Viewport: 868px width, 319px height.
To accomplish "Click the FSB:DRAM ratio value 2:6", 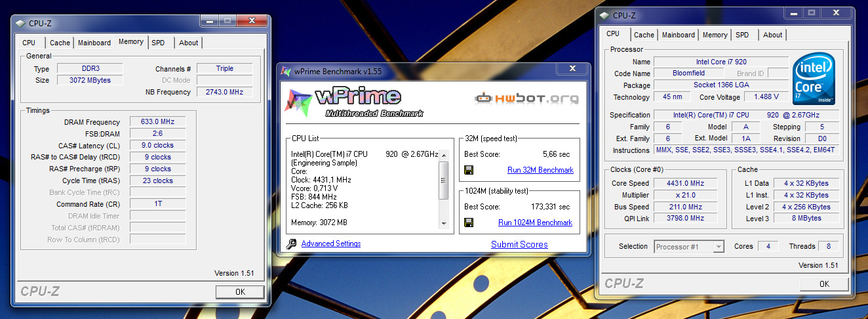I will (157, 133).
